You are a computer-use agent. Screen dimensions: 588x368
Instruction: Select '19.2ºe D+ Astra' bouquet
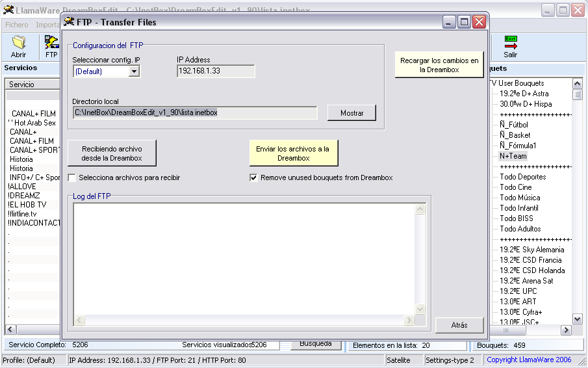coord(524,94)
